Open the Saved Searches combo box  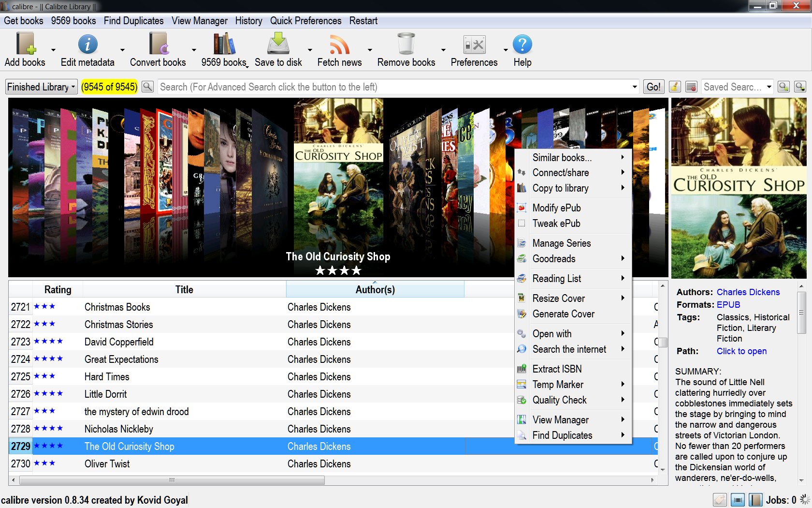[738, 87]
